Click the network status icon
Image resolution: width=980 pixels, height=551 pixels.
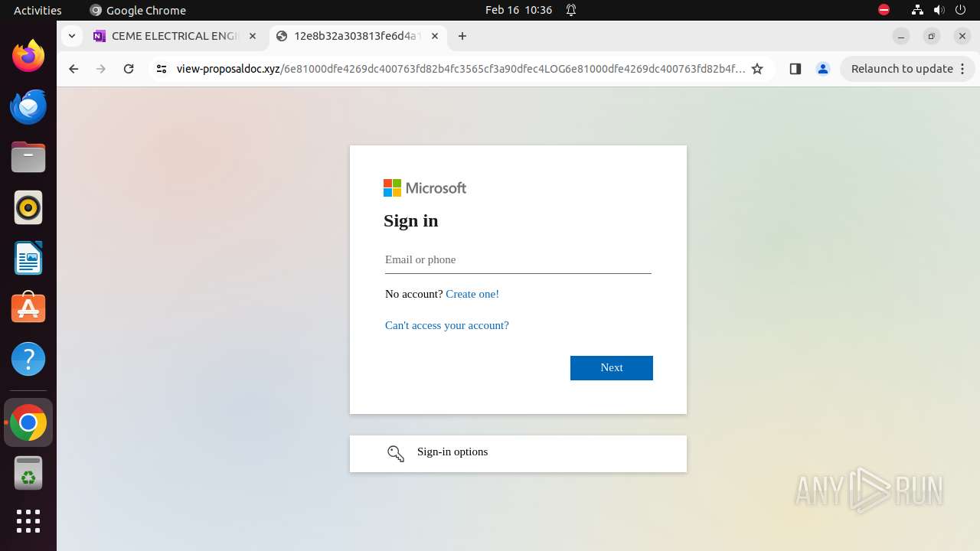coord(917,10)
